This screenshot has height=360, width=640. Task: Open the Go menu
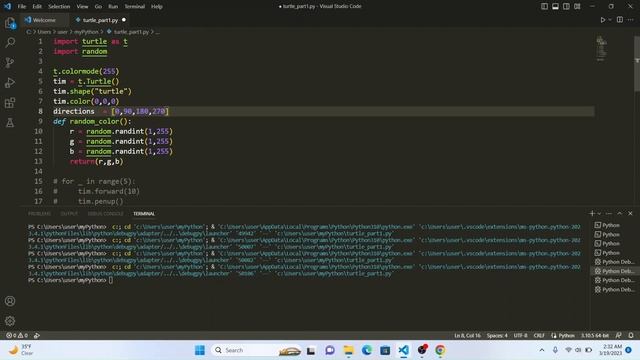coord(98,7)
